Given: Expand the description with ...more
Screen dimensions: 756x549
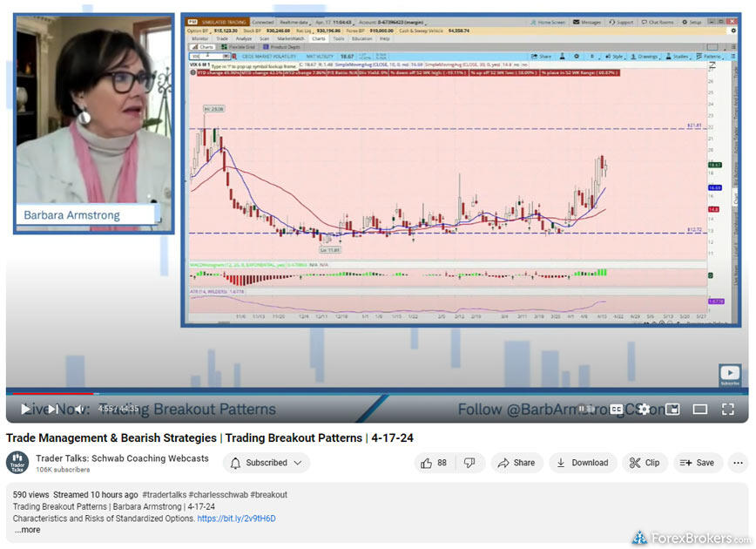Looking at the screenshot, I should 27,530.
